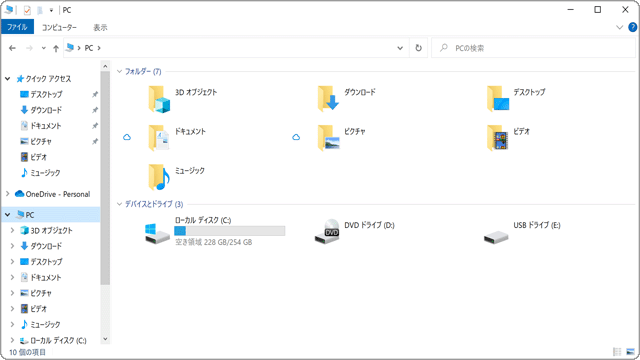Select ミュージック under PC in tree
This screenshot has width=640, height=360.
click(x=40, y=324)
